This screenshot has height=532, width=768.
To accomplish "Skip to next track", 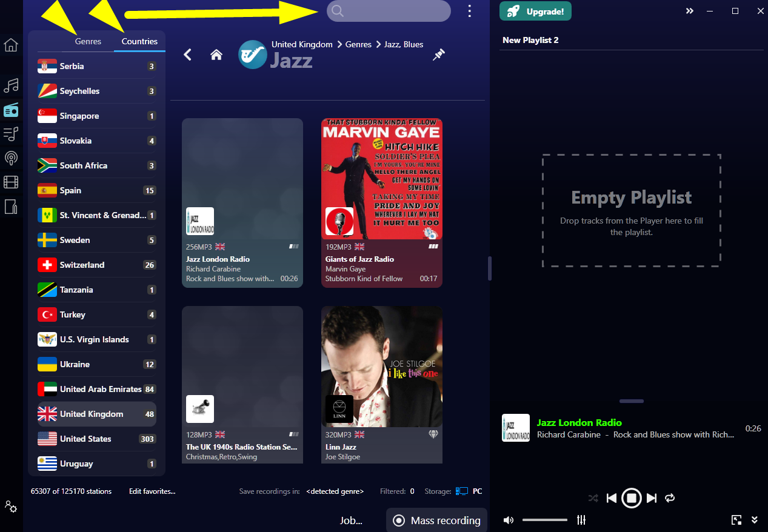I will point(652,498).
